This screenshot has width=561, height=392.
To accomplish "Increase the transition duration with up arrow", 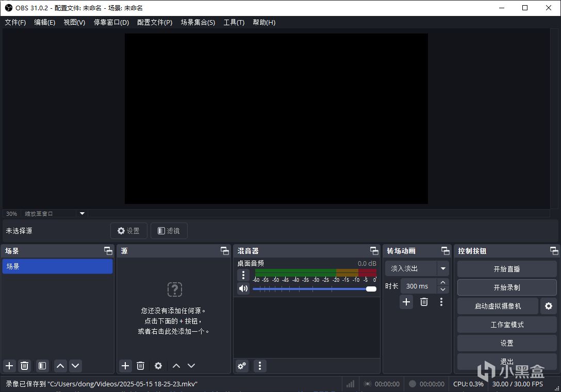I will coord(443,282).
